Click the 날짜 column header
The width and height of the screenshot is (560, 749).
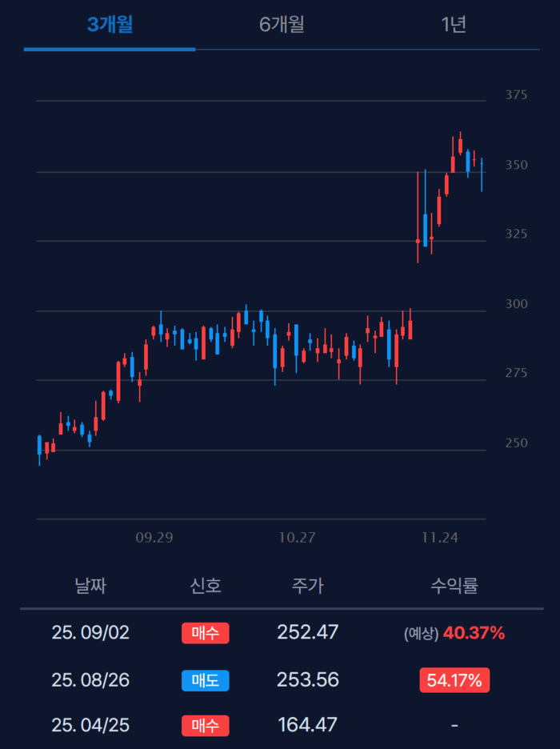click(x=90, y=586)
